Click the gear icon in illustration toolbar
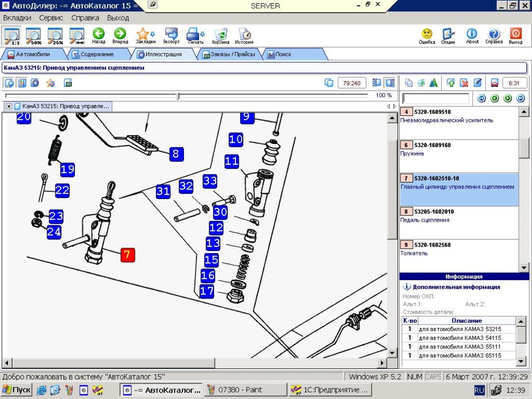This screenshot has width=532, height=399. pyautogui.click(x=35, y=83)
